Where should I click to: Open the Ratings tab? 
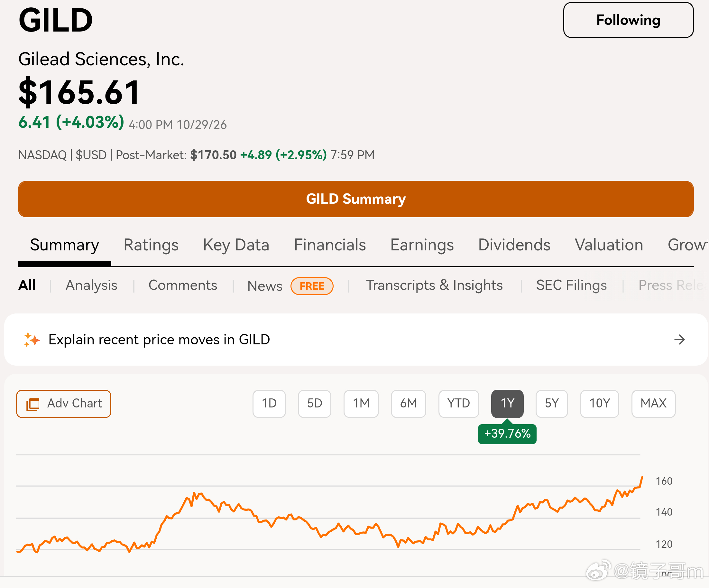(151, 245)
